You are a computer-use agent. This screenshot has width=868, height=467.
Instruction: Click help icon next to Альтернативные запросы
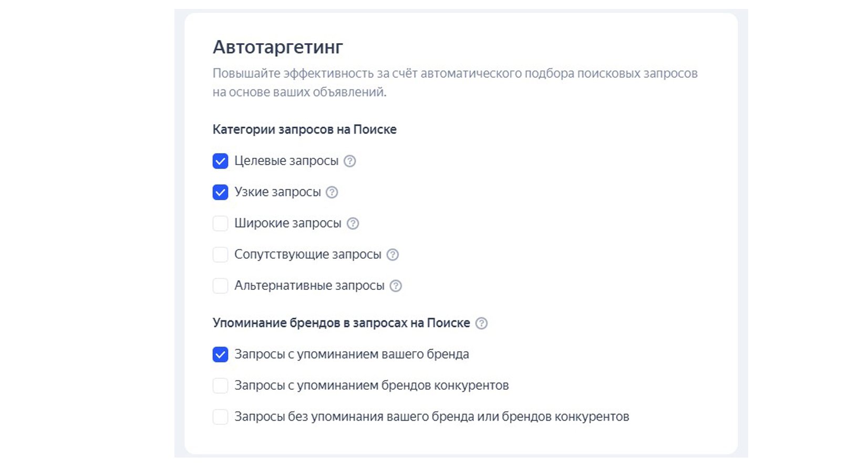coord(396,286)
